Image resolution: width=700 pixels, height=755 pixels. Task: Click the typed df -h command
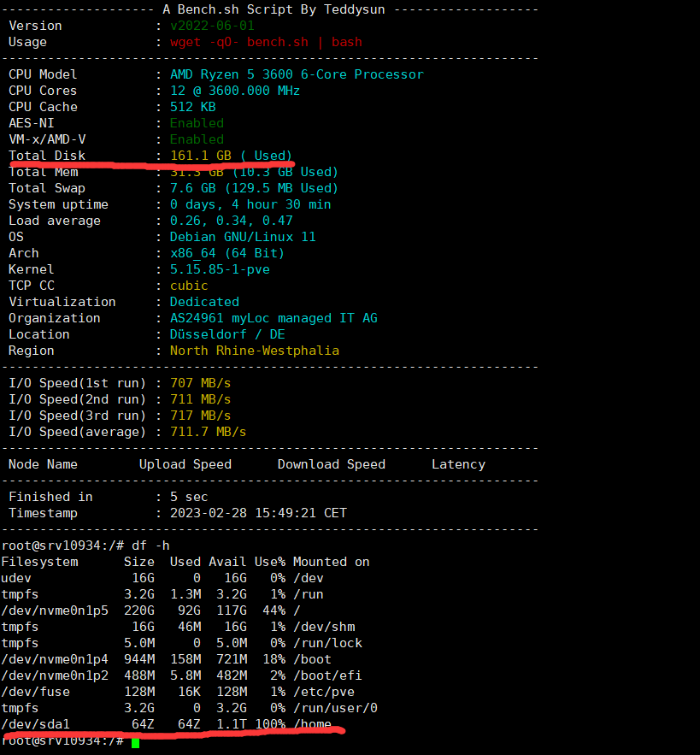(150, 546)
